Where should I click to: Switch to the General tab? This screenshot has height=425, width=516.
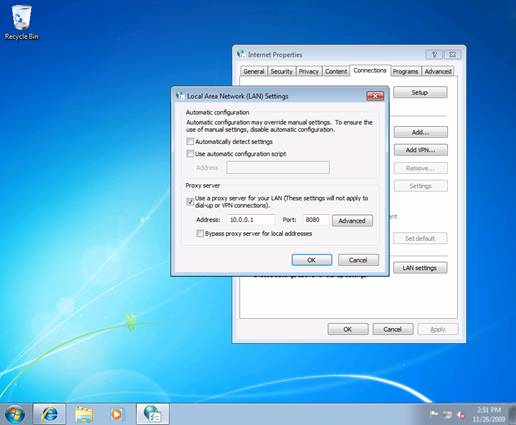254,71
